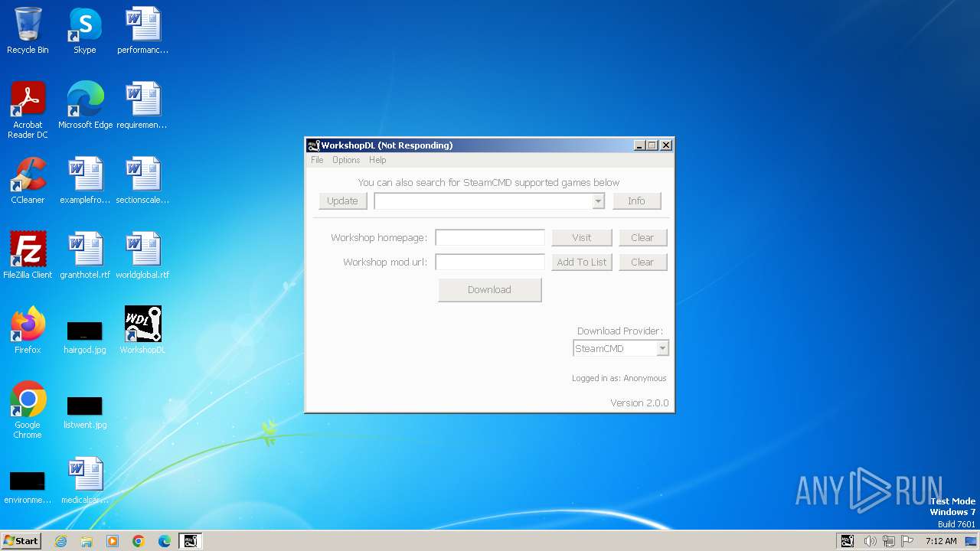
Task: Click the Add To List button
Action: coord(582,262)
